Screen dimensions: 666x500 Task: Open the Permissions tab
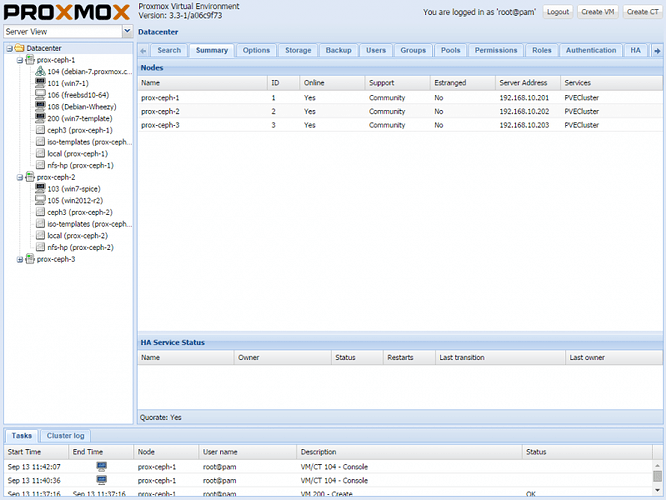495,50
